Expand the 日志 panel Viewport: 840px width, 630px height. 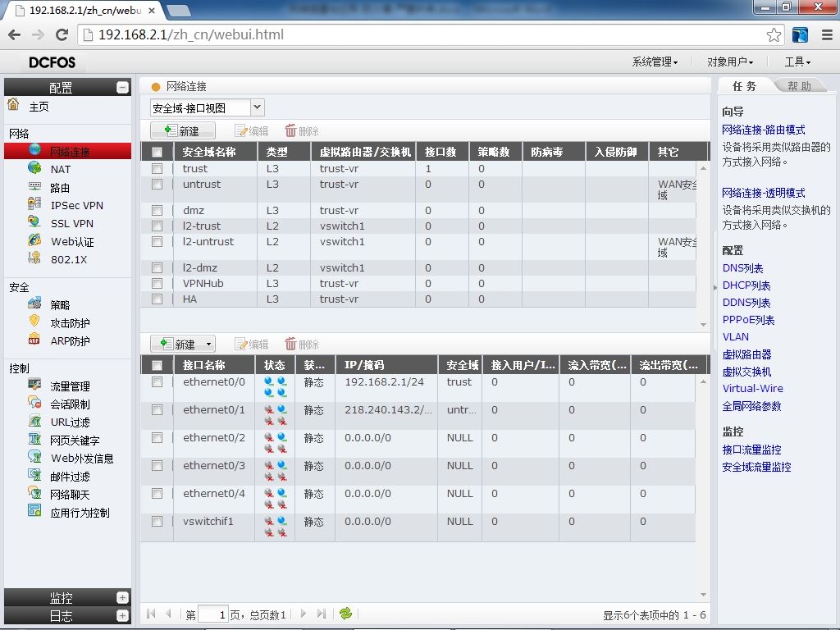[123, 615]
